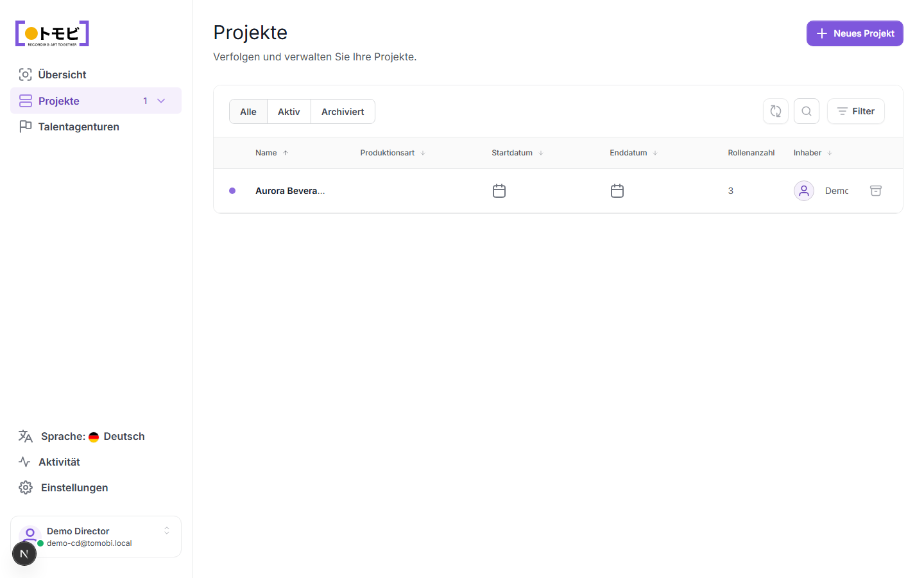Open the Demo Director account menu
This screenshot has height=578, width=924.
coord(96,537)
